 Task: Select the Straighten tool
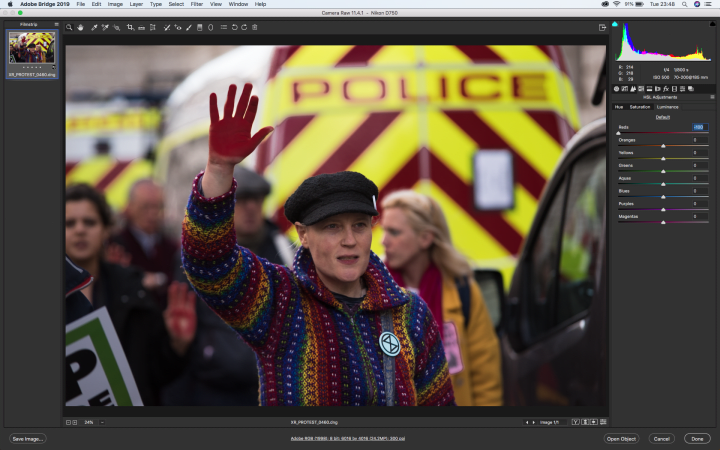[141, 28]
